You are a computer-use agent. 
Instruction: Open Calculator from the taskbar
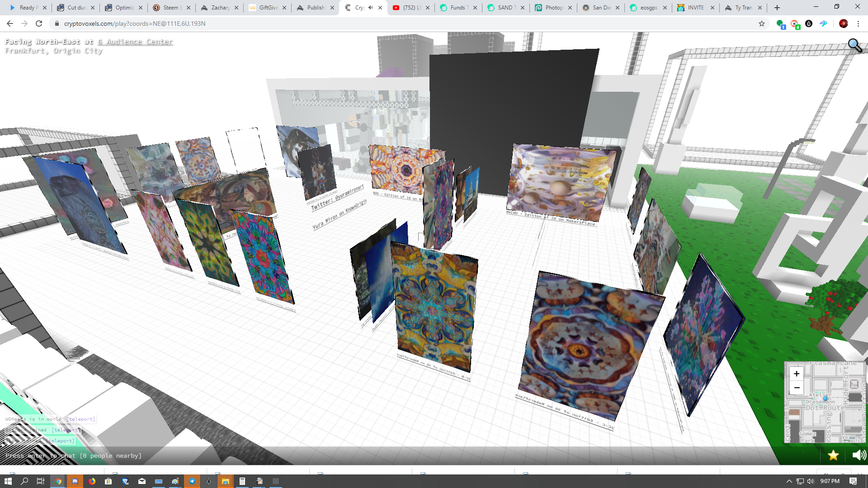coord(242,481)
